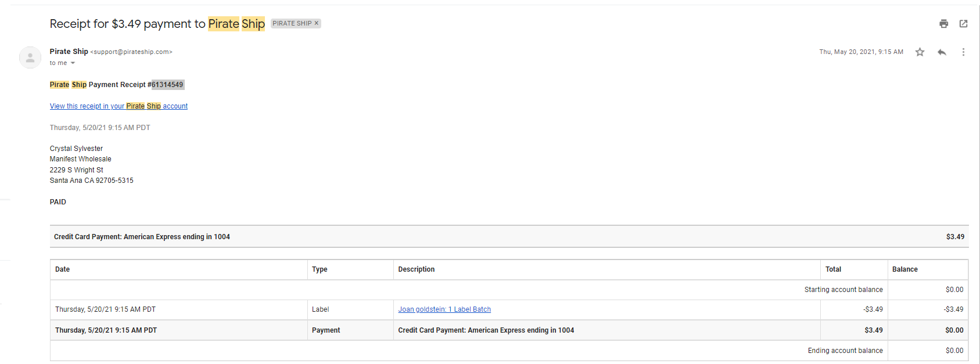
Task: Click the Payment row date cell
Action: [179, 330]
